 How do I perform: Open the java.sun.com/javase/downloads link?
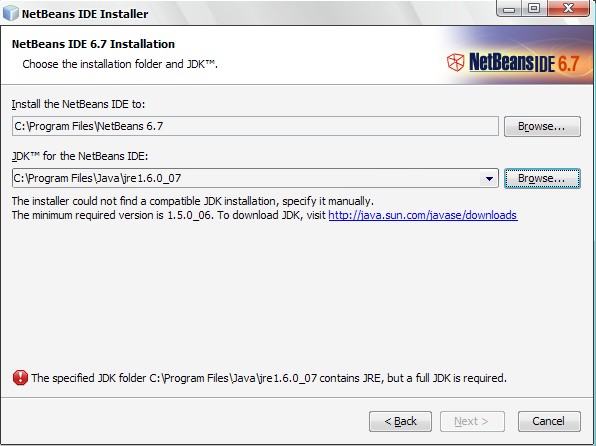coord(423,215)
